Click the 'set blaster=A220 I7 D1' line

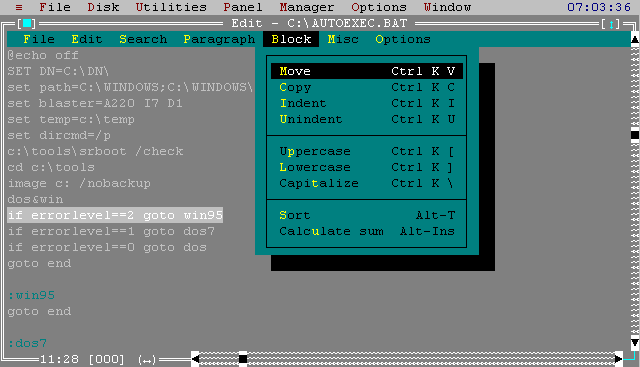coord(95,103)
